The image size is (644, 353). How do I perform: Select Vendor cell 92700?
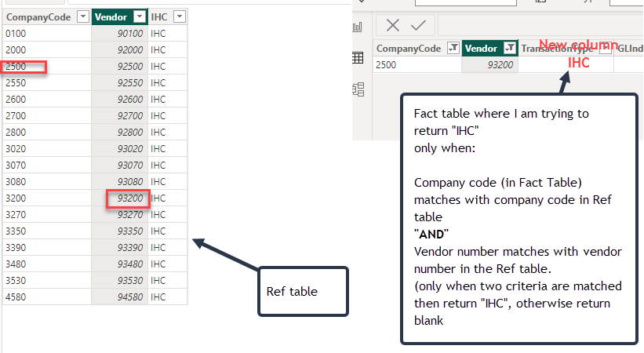coord(119,115)
